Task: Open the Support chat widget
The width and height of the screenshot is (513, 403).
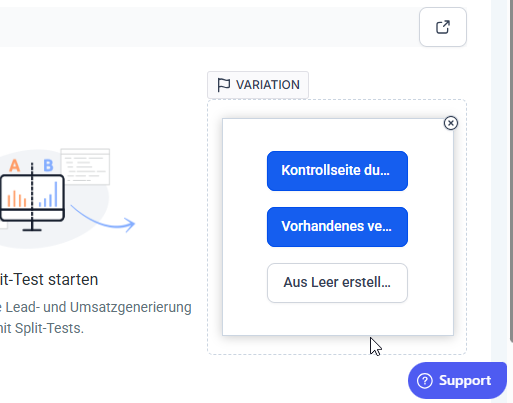Action: click(457, 380)
